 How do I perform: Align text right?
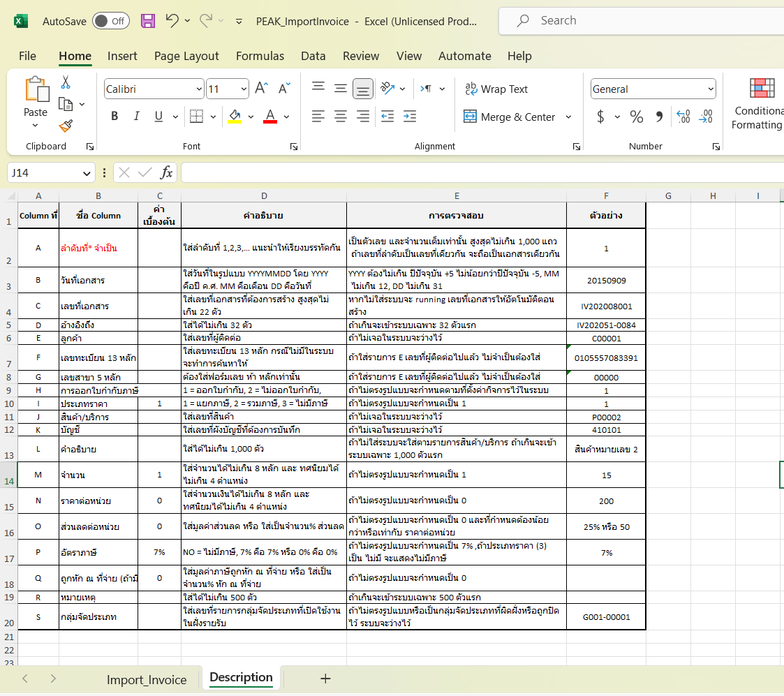[363, 117]
